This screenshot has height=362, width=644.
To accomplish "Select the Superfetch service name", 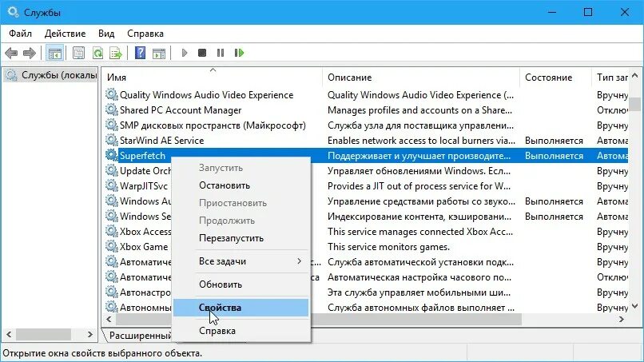I will tap(142, 156).
